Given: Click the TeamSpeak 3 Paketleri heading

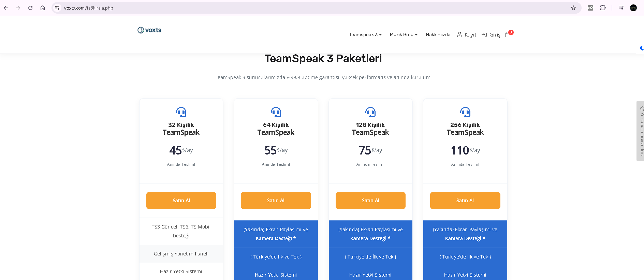Looking at the screenshot, I should click(x=323, y=58).
